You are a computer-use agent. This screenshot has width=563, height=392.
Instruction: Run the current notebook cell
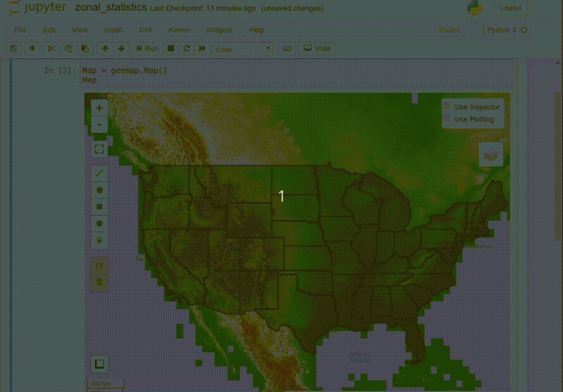click(x=146, y=48)
